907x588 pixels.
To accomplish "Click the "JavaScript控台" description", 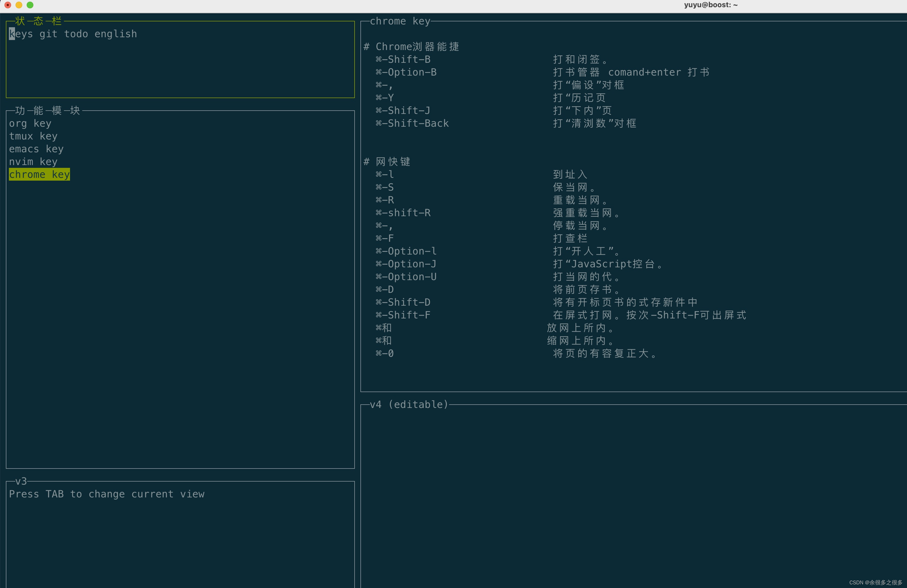I will coord(612,264).
